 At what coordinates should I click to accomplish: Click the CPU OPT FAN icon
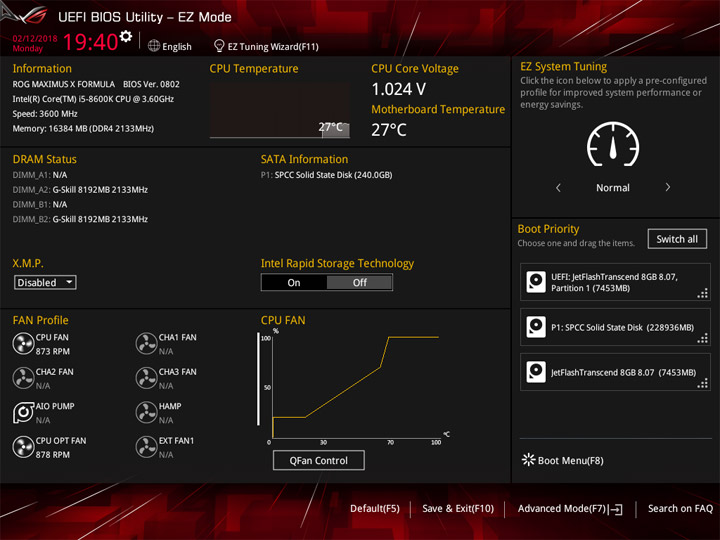point(23,447)
